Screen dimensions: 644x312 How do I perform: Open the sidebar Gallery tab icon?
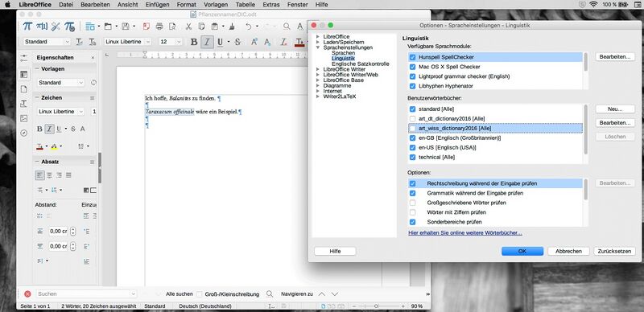coord(24,118)
